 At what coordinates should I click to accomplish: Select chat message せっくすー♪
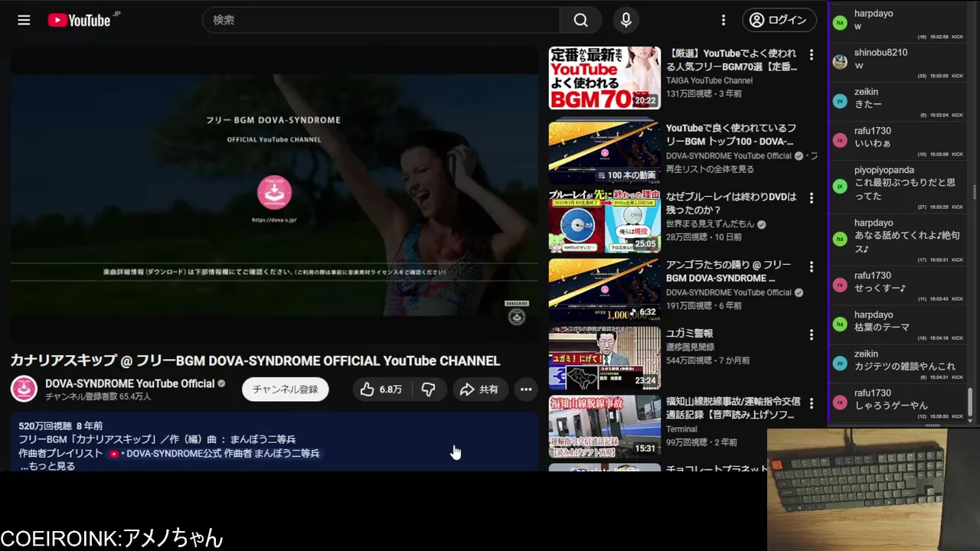click(880, 288)
